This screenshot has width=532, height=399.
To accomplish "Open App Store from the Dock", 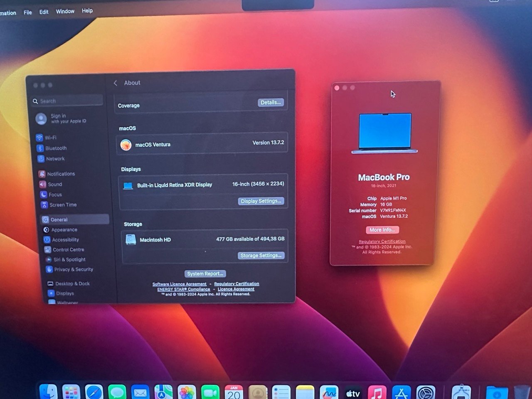I will pos(401,392).
